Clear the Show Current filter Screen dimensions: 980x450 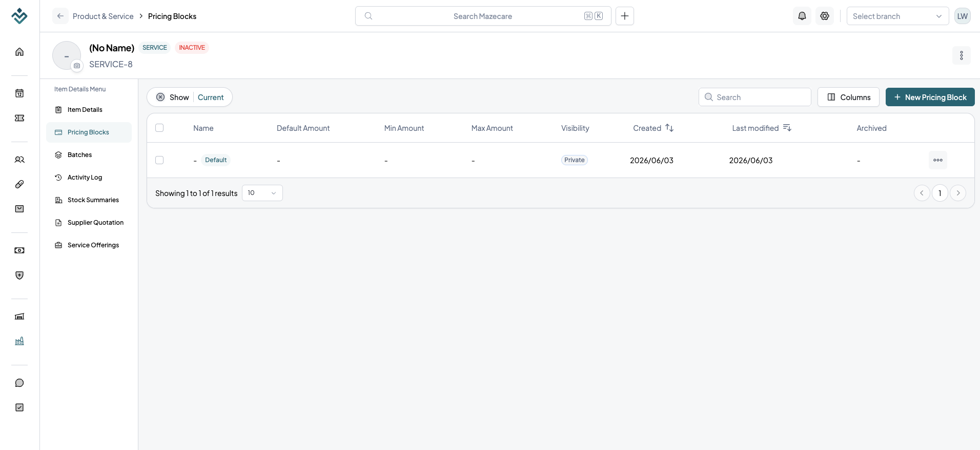(x=160, y=97)
